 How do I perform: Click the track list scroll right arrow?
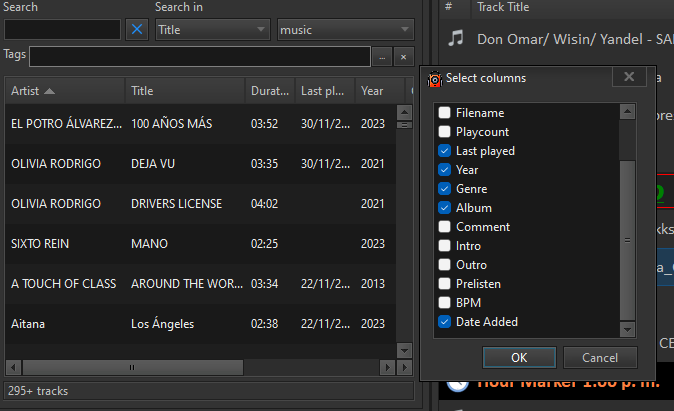391,368
